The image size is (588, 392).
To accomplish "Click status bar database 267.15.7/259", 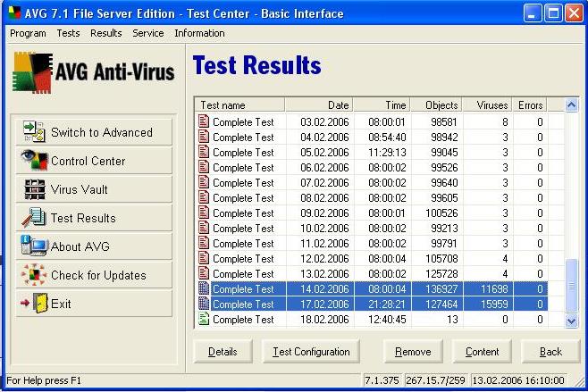I will 435,380.
